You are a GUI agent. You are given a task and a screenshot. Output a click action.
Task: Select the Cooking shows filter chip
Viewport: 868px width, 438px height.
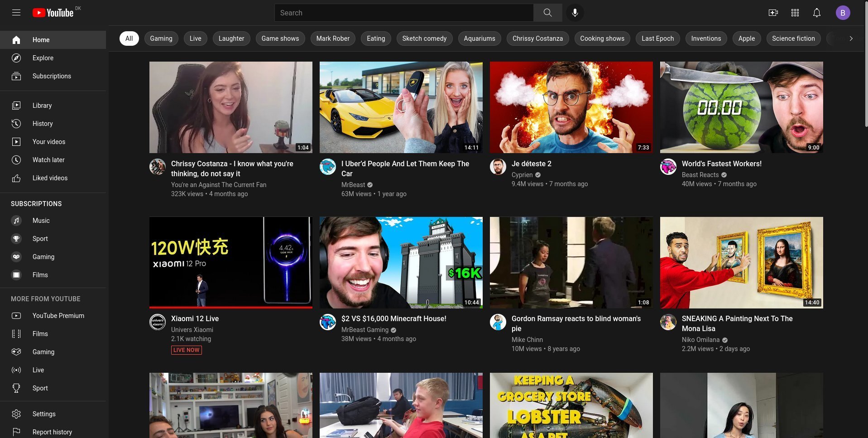[x=602, y=39]
